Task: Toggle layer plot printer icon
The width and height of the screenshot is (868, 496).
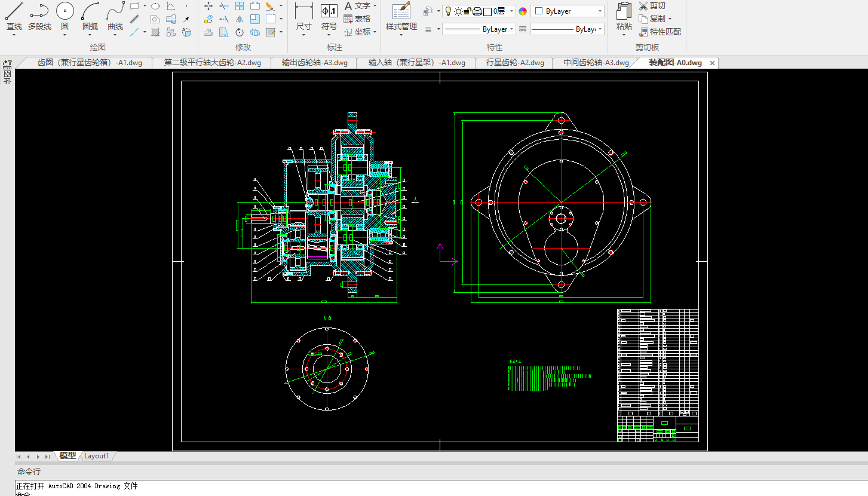Action: (477, 11)
